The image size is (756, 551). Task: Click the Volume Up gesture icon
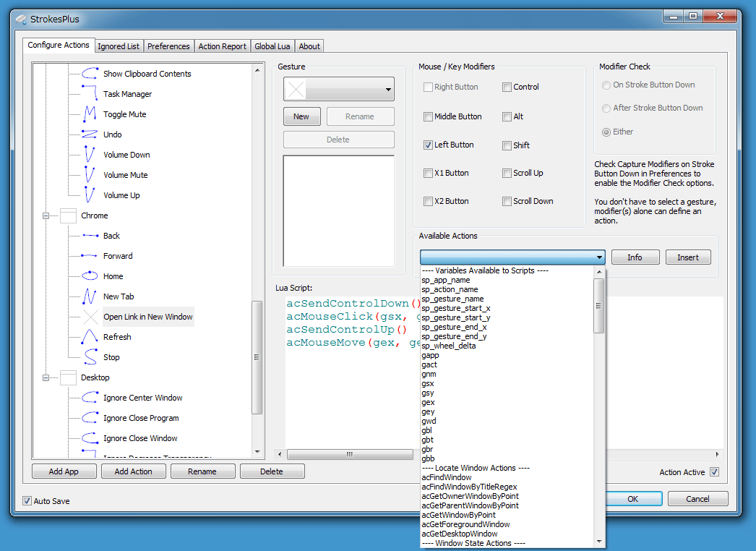click(x=90, y=195)
